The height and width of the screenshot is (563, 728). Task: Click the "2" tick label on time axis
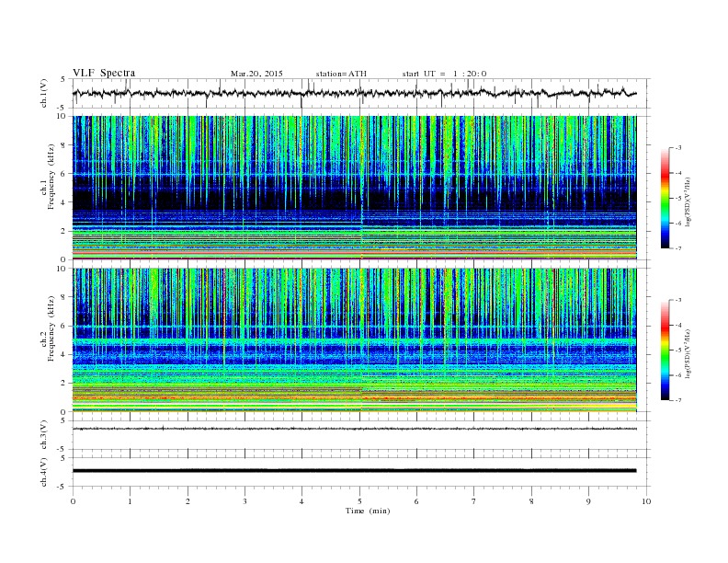188,501
